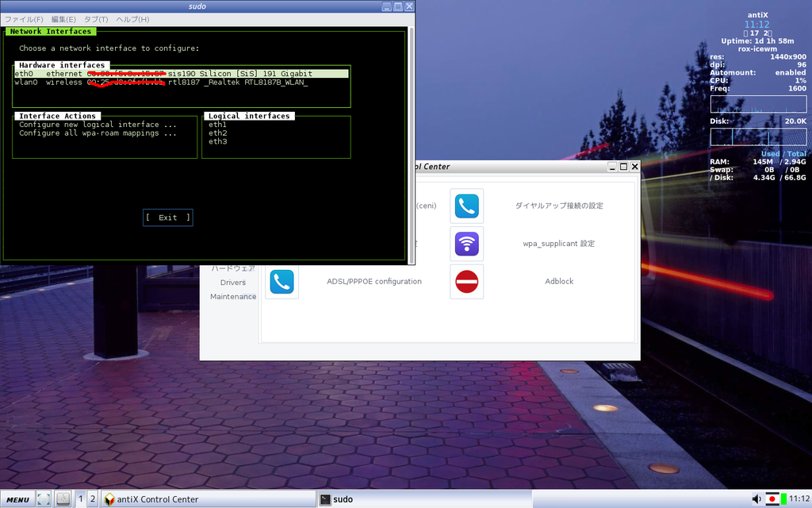Switch to workspace 1
The image size is (812, 508).
click(x=80, y=498)
